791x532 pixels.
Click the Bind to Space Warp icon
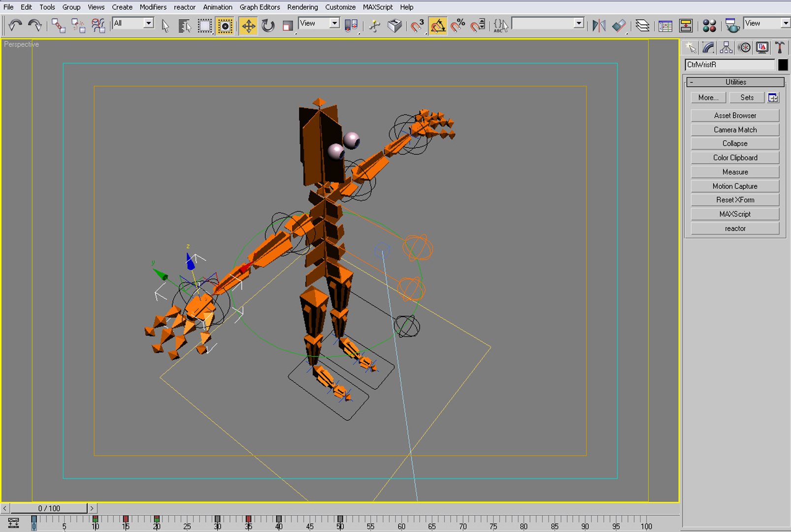[x=98, y=25]
